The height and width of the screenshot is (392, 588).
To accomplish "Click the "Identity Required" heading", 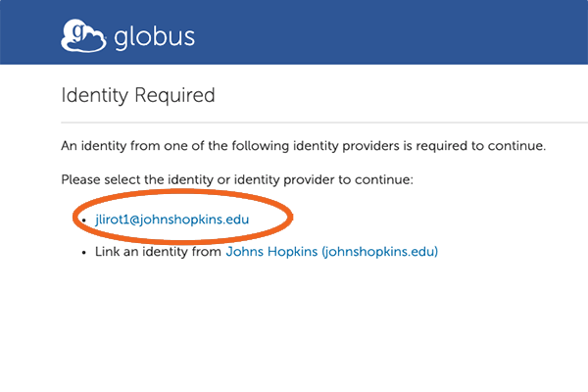I will tap(138, 95).
